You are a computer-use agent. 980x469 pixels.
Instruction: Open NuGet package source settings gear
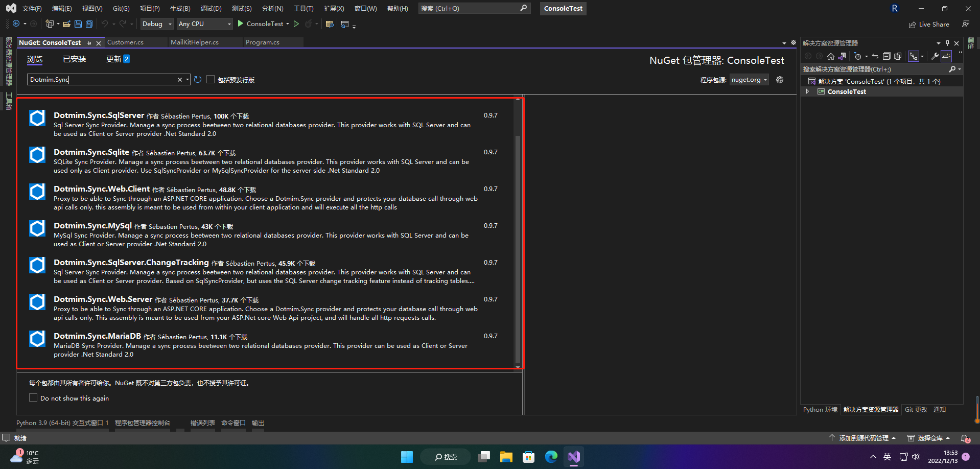pos(780,79)
